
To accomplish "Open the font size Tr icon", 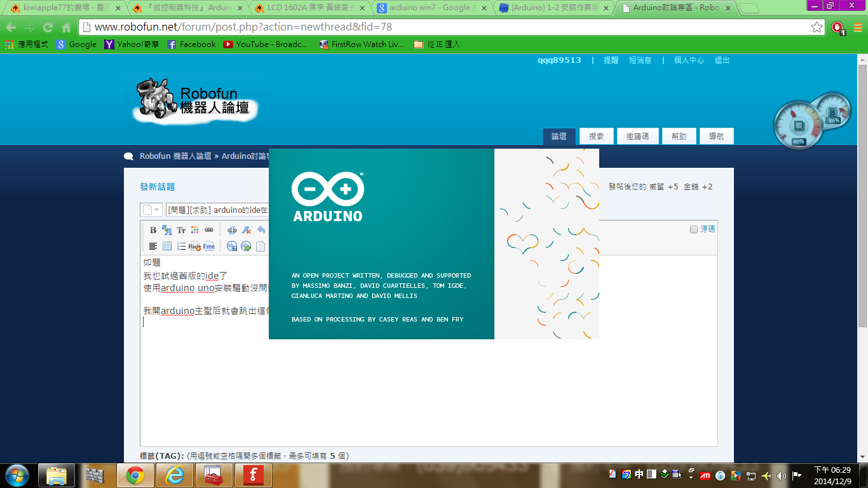I will point(181,230).
